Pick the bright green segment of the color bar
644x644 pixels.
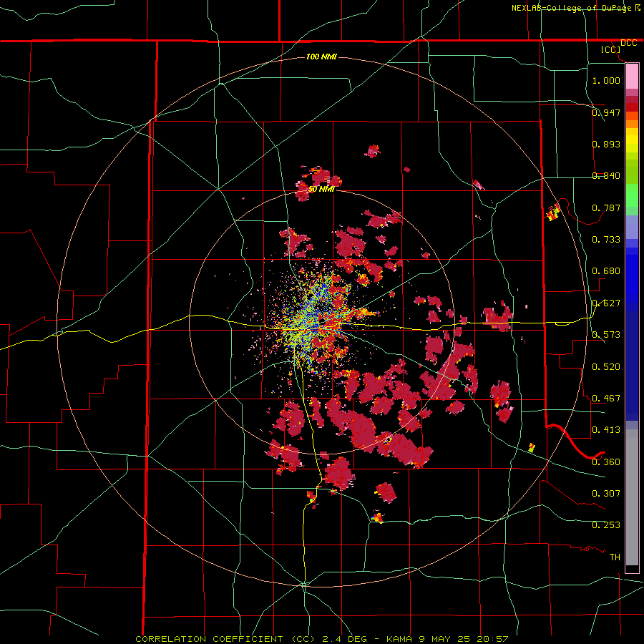point(632,195)
